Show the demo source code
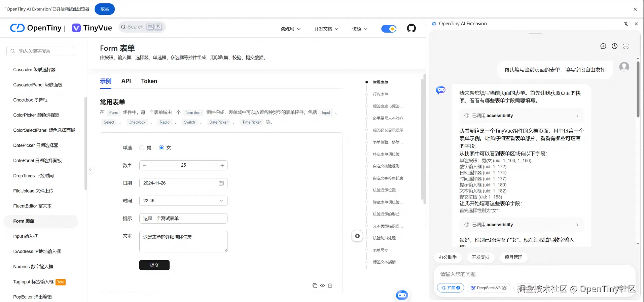 323,286
